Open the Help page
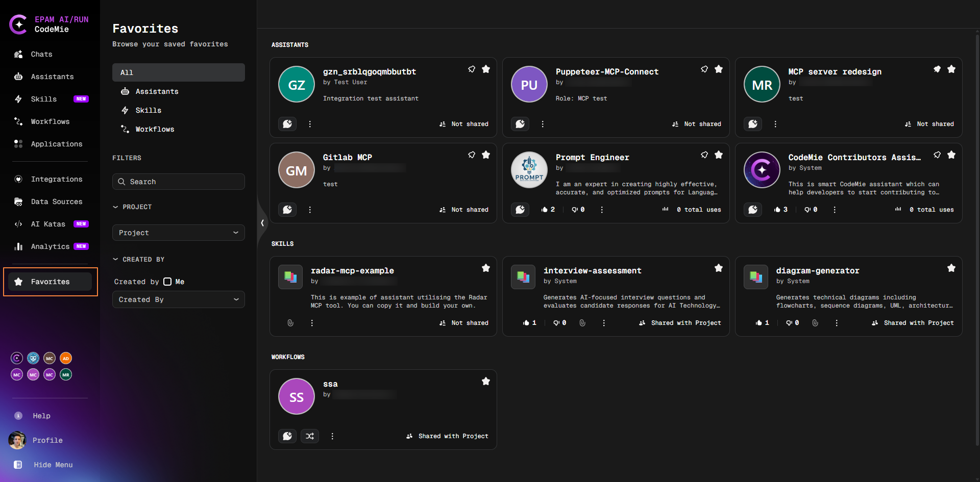Screen dimensions: 980x482 pyautogui.click(x=41, y=416)
